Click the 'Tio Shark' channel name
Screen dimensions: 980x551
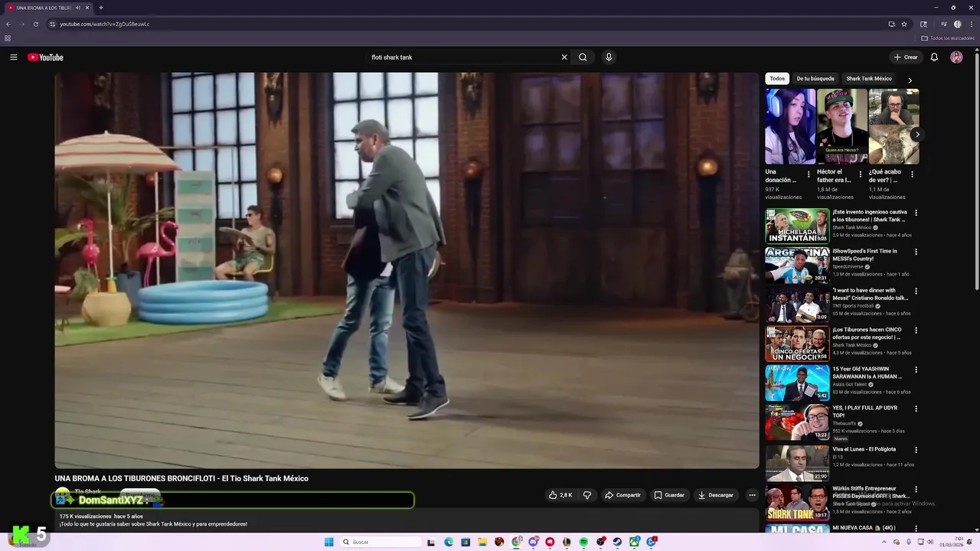87,491
